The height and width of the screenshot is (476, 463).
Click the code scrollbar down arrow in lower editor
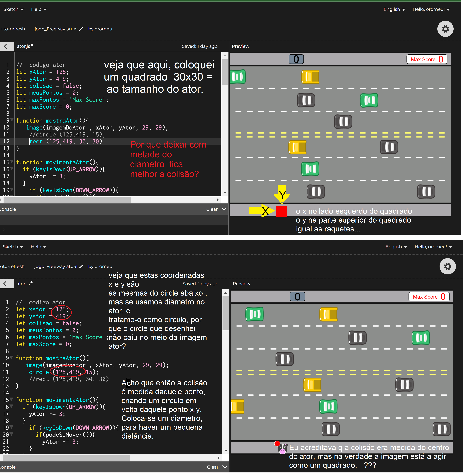pos(226,450)
